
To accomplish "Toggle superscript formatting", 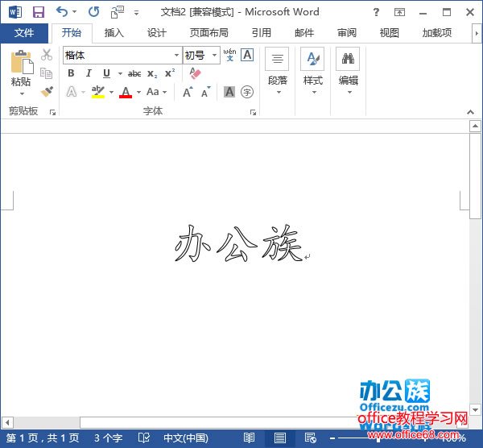I will tap(170, 73).
